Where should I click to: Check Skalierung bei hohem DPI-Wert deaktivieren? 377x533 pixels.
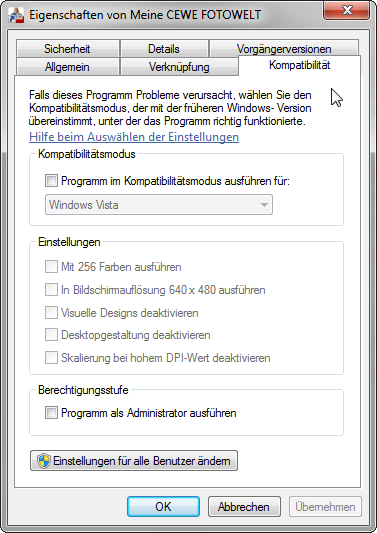(x=51, y=358)
